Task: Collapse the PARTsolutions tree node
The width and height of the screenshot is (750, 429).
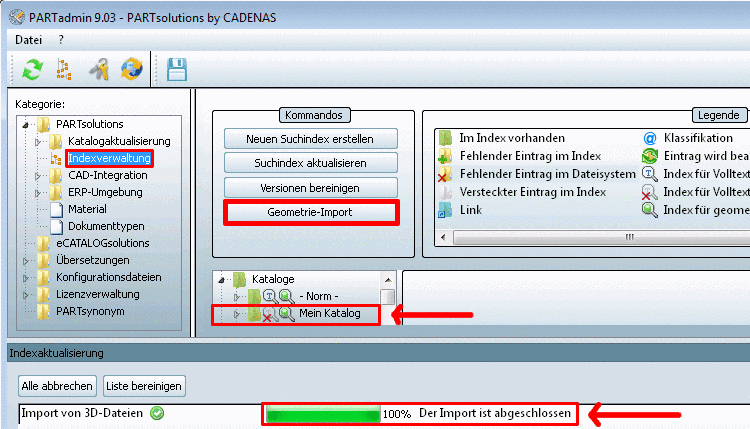Action: pyautogui.click(x=26, y=125)
